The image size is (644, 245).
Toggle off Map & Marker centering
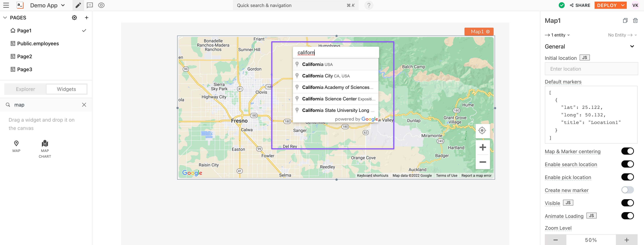(x=627, y=151)
